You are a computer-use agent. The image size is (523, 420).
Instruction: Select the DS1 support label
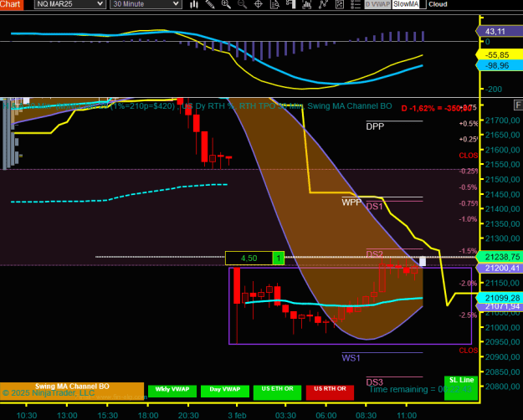click(374, 207)
